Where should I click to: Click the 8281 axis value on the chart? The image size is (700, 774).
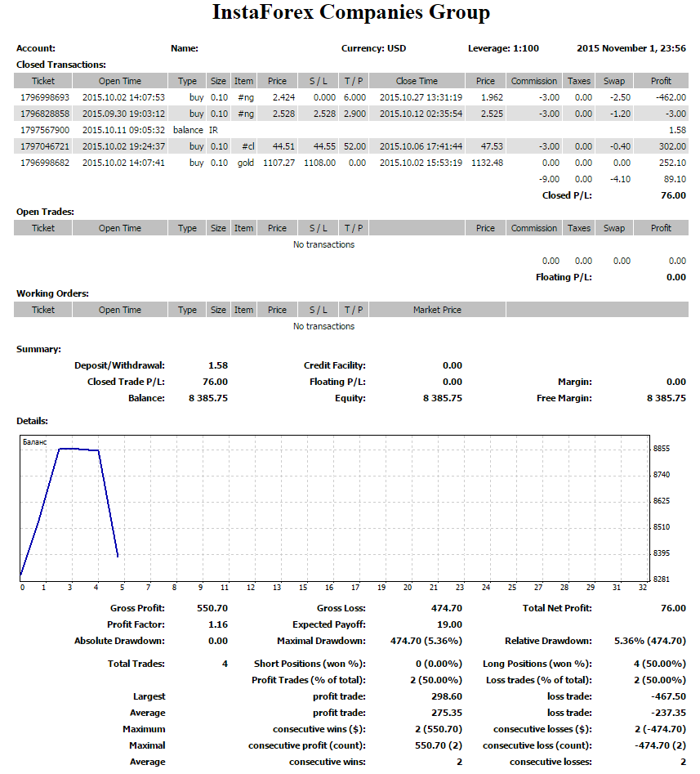(662, 579)
